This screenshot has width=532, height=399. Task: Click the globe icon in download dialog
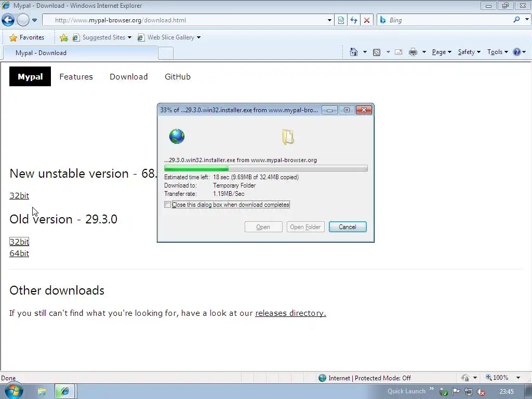(x=177, y=137)
